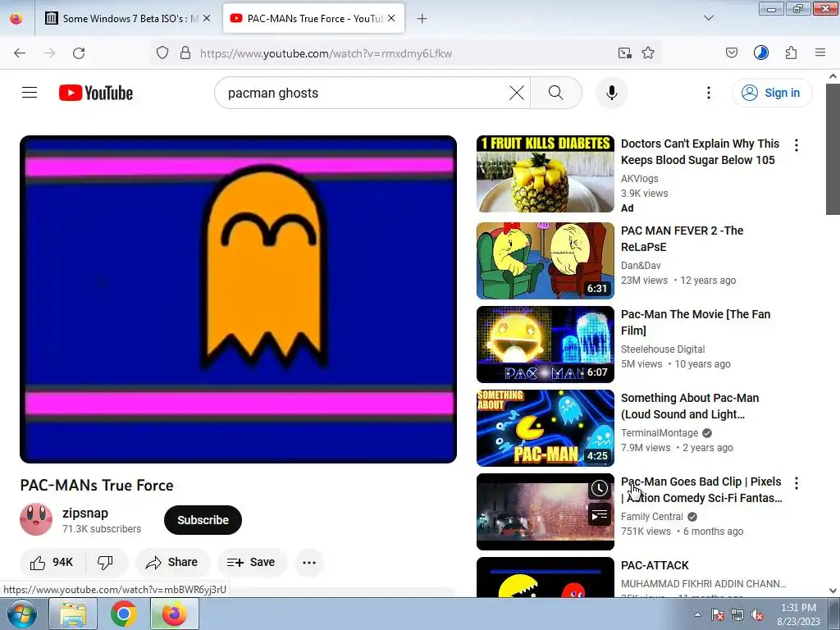Screen dimensions: 840x630
Task: Add Pixels clip to queue
Action: (x=600, y=515)
